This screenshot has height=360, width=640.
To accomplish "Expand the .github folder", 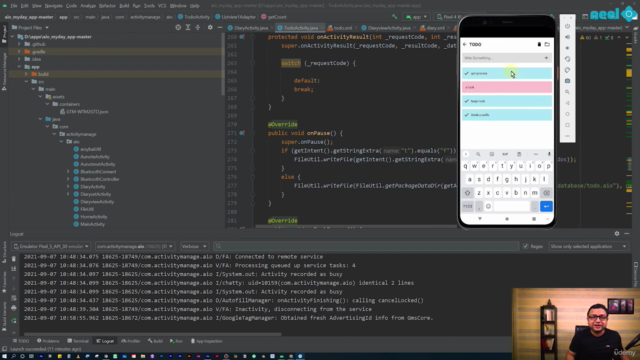I will click(19, 44).
